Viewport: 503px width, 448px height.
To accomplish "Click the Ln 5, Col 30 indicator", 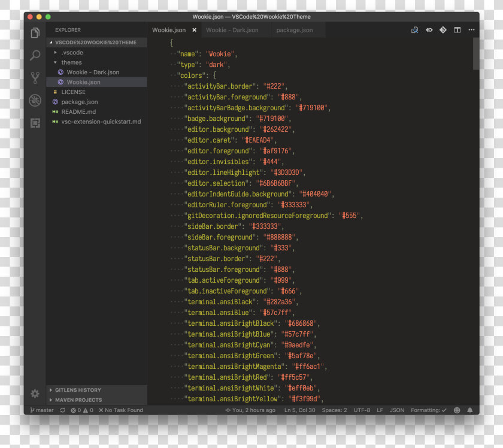I will point(299,410).
